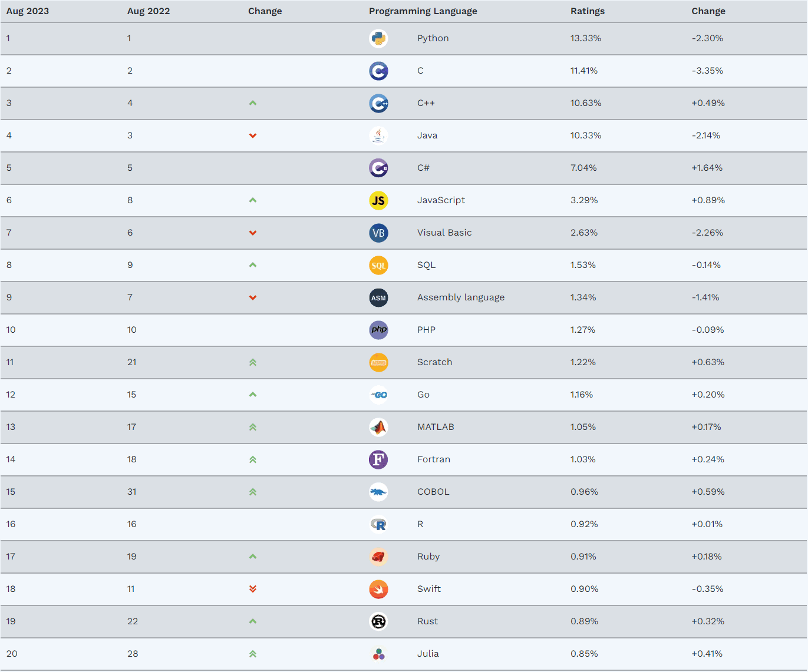This screenshot has width=808, height=672.
Task: Click the Julia three-dot logo
Action: tap(378, 654)
